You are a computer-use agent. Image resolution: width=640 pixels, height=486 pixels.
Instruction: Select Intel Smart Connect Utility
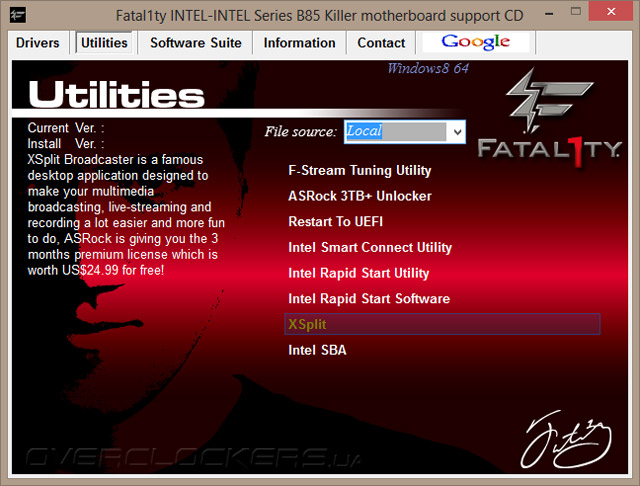370,247
